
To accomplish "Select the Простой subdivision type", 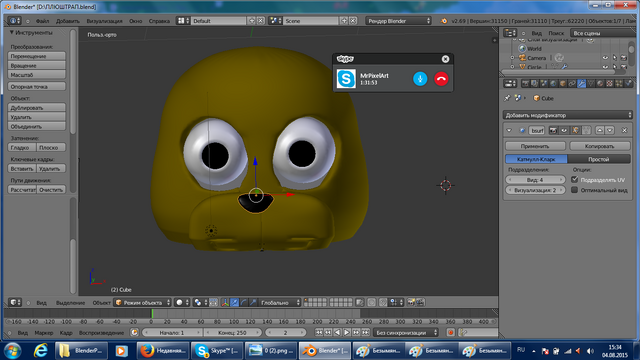I will [599, 159].
